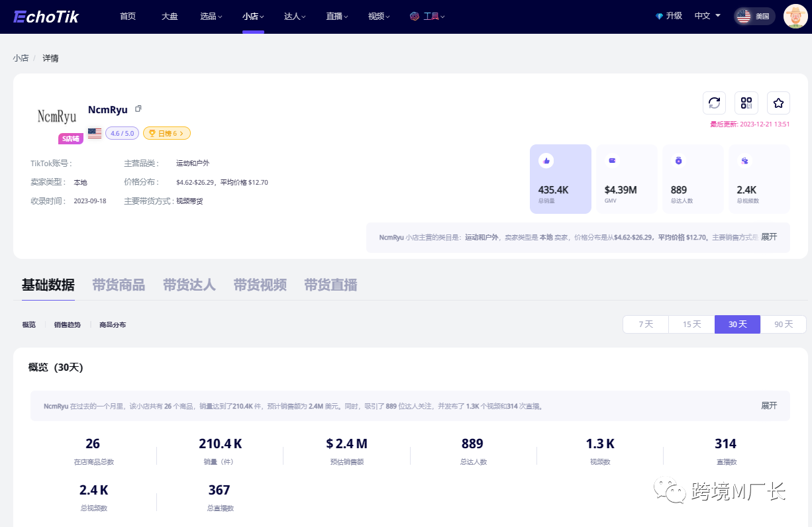Open the QR code grid icon
Image resolution: width=812 pixels, height=527 pixels.
click(x=746, y=103)
